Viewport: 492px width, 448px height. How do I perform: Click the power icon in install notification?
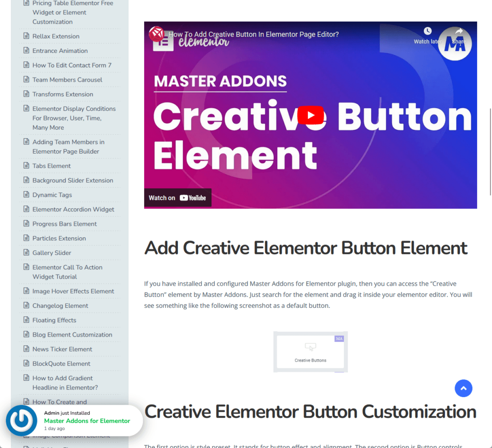point(21,421)
